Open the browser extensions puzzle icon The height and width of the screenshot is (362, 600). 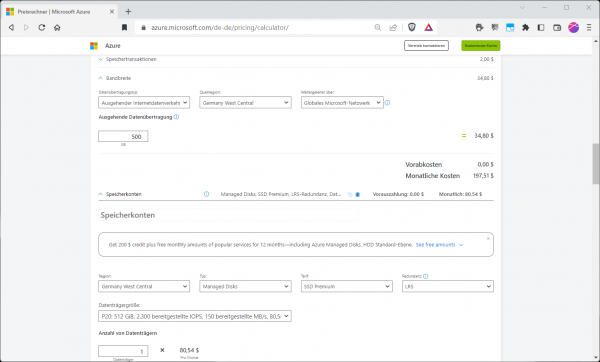525,27
